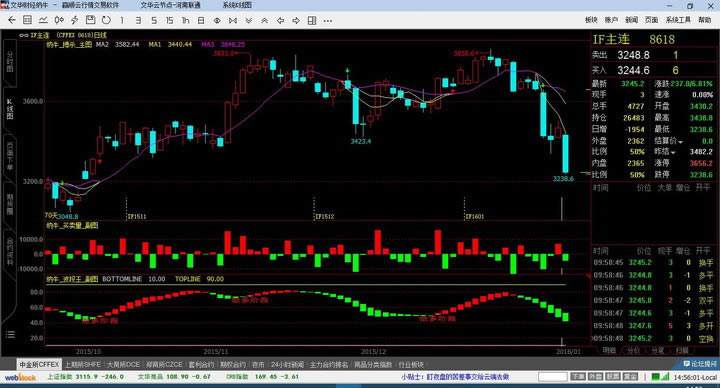
Task: Switch to the 15-minute period
Action: 169,20
